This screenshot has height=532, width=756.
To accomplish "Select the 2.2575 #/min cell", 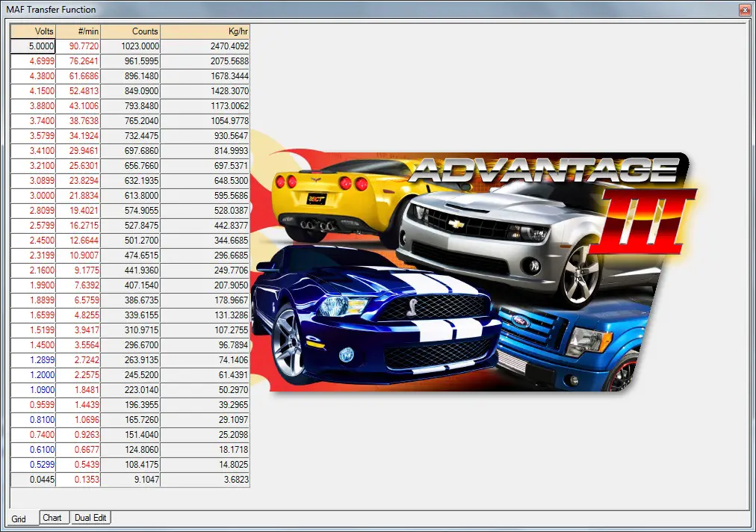I will [78, 375].
